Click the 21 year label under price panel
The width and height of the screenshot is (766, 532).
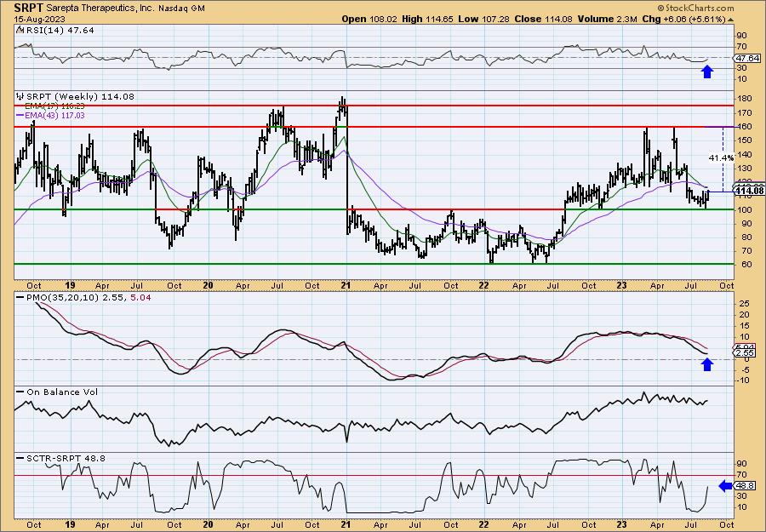[x=346, y=286]
